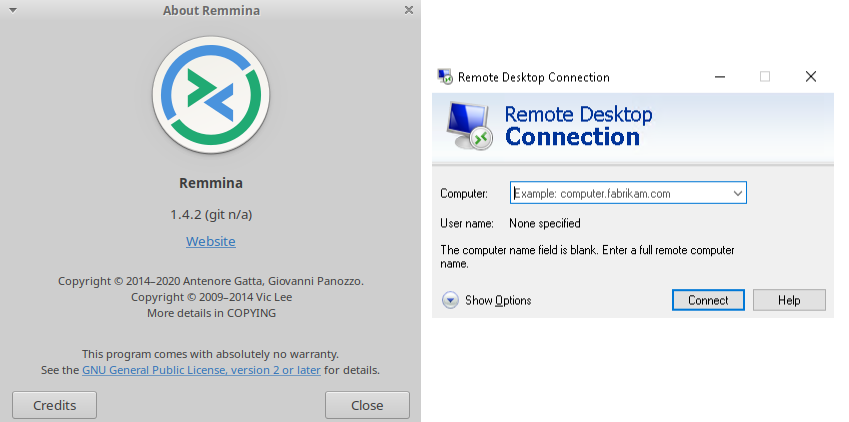Image resolution: width=849 pixels, height=422 pixels.
Task: Click the Connect button
Action: (x=708, y=300)
